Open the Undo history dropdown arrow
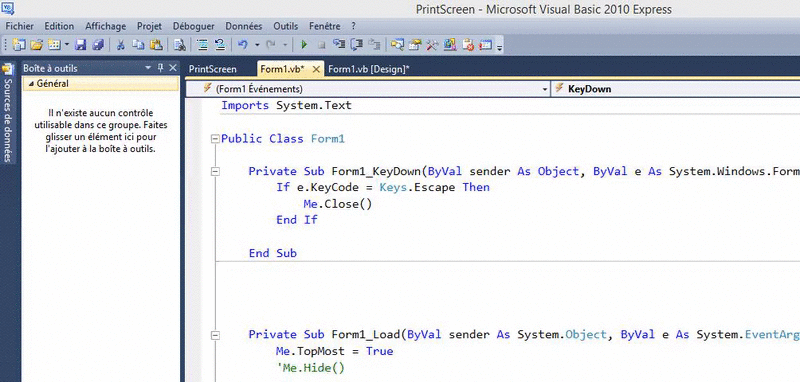Image resolution: width=800 pixels, height=382 pixels. [x=257, y=45]
